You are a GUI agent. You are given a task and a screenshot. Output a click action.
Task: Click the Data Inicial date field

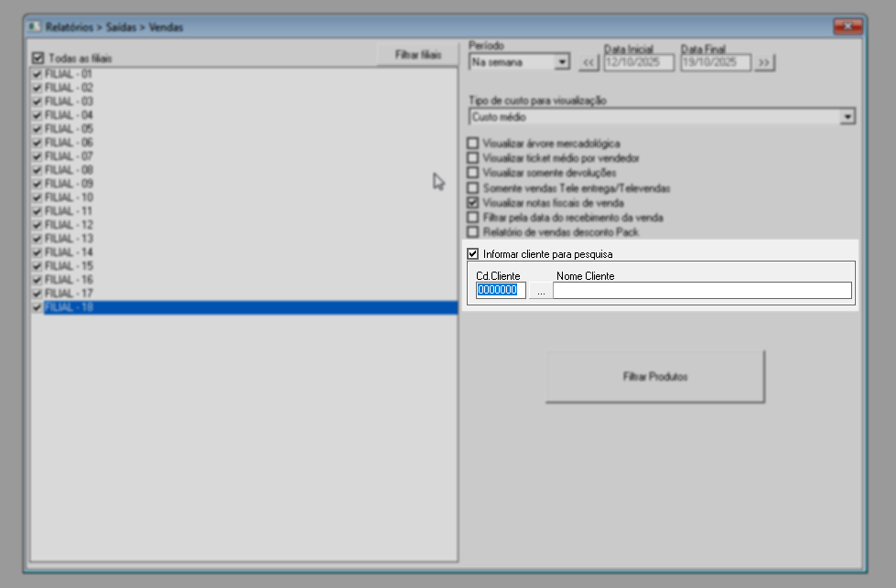639,62
